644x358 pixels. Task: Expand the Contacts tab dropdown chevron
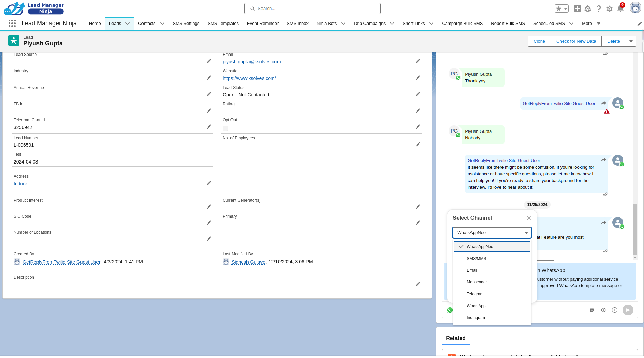click(x=162, y=24)
